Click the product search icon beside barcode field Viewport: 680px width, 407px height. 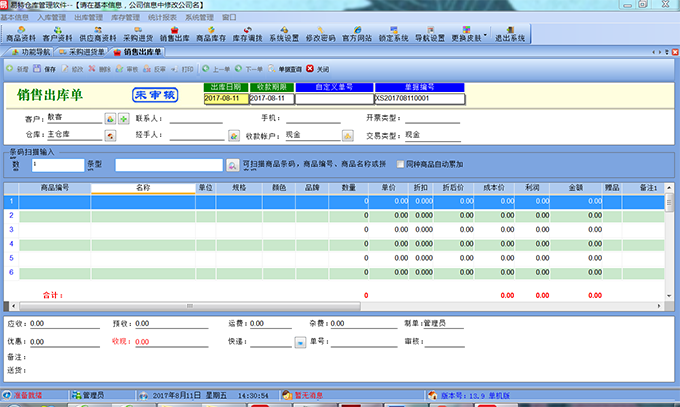[232, 165]
